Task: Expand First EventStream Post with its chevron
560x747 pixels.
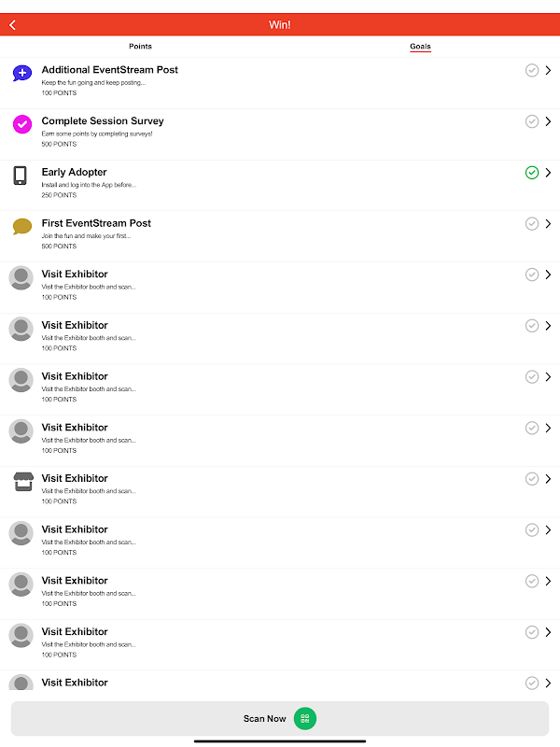Action: pos(548,223)
